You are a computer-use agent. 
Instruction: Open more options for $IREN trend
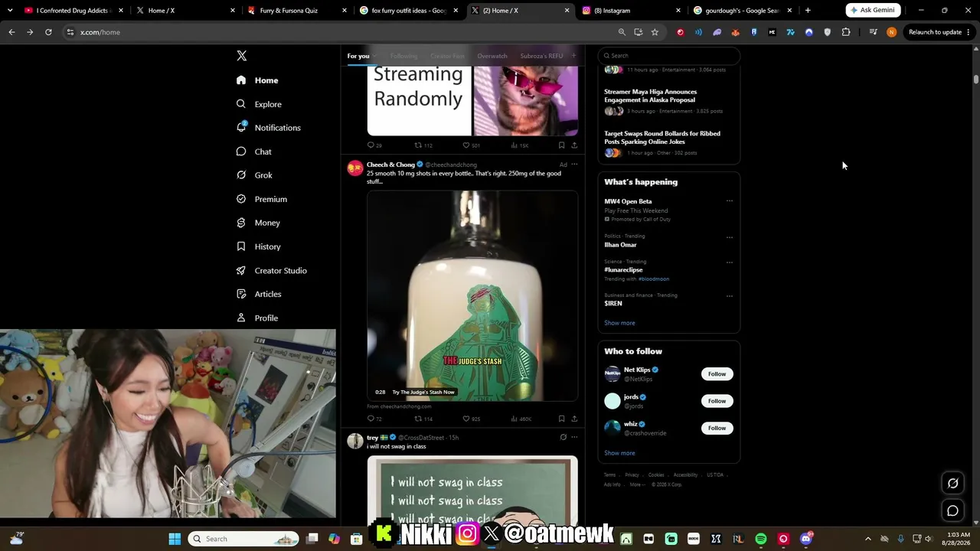(x=729, y=296)
